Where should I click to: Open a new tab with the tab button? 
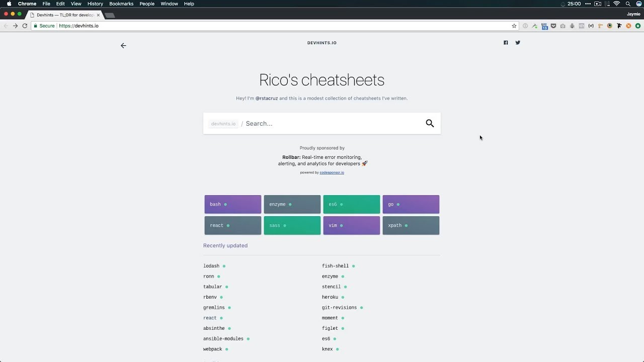[110, 15]
